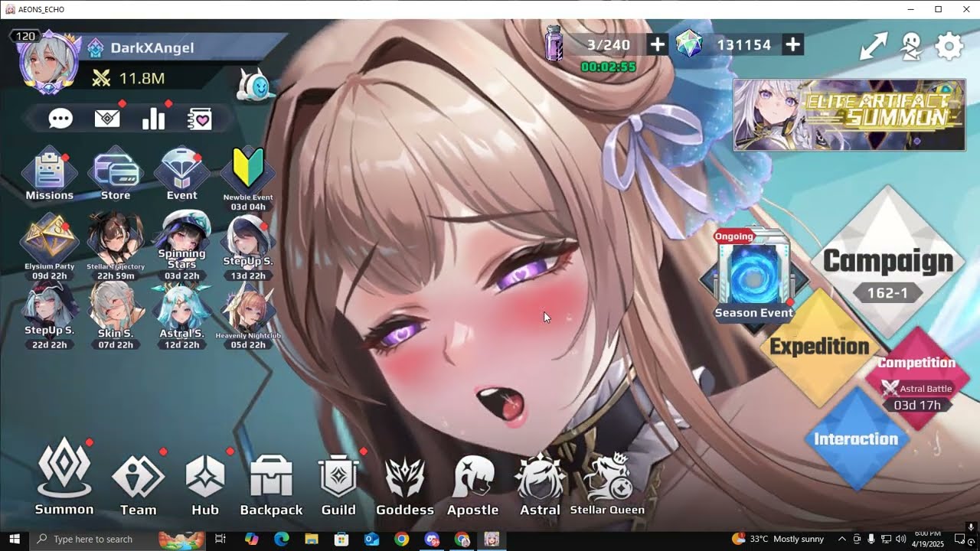Open the heart letter icon
This screenshot has height=551, width=980.
click(x=200, y=119)
